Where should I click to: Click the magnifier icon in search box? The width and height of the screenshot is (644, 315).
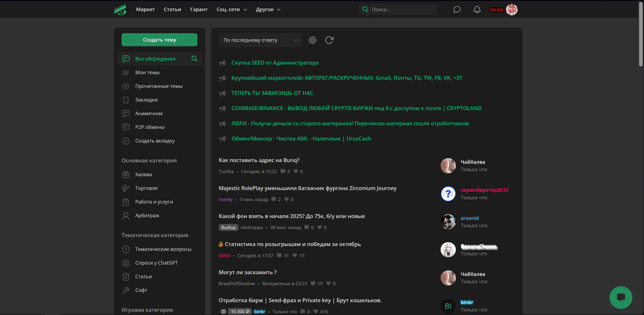365,9
